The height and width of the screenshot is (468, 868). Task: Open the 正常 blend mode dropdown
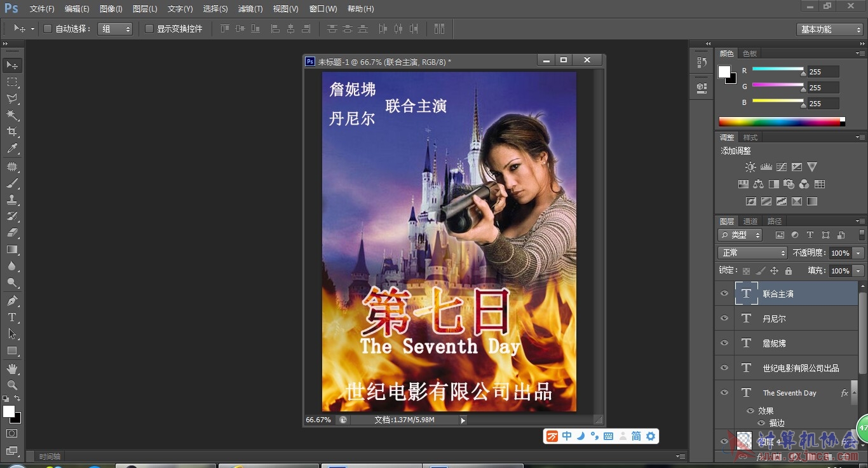pos(753,253)
